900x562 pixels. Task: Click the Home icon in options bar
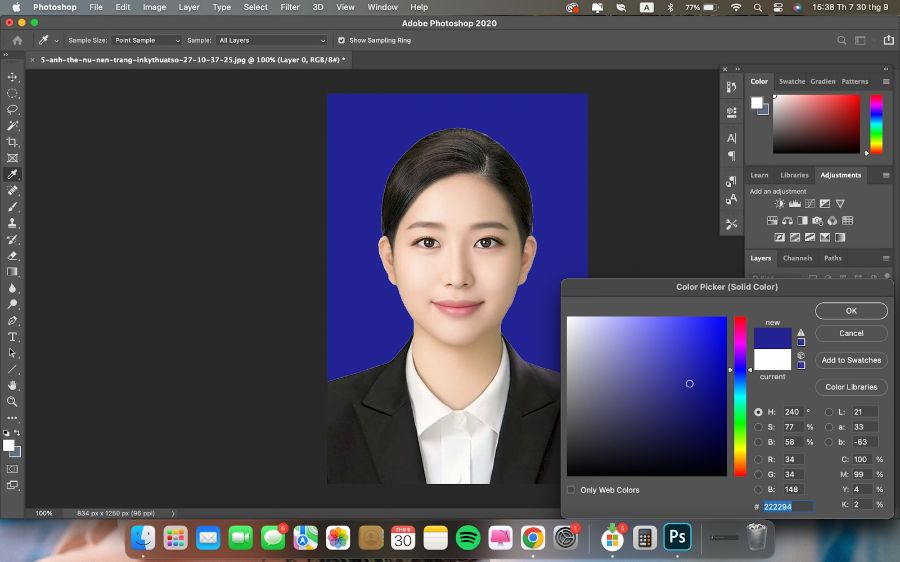click(18, 40)
